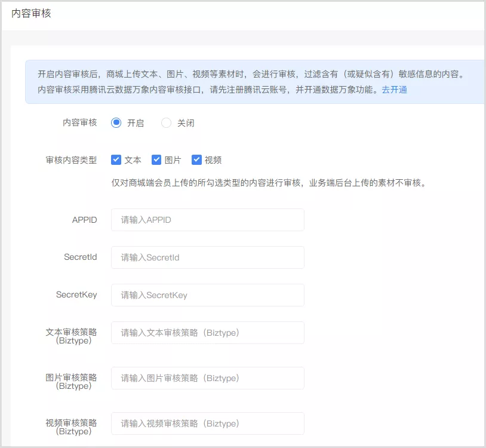Click the 文本审核策略 Biztype input

click(208, 333)
